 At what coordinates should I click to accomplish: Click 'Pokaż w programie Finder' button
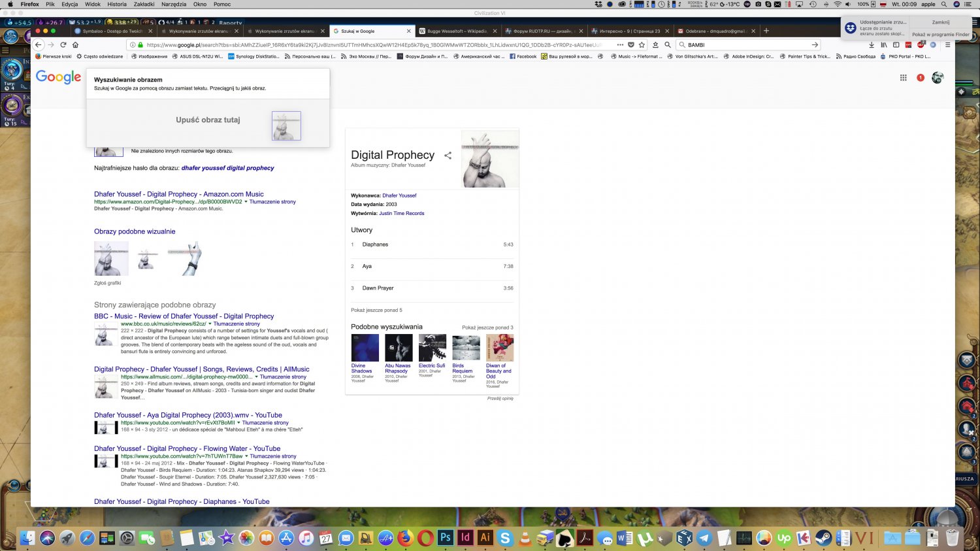(x=941, y=35)
